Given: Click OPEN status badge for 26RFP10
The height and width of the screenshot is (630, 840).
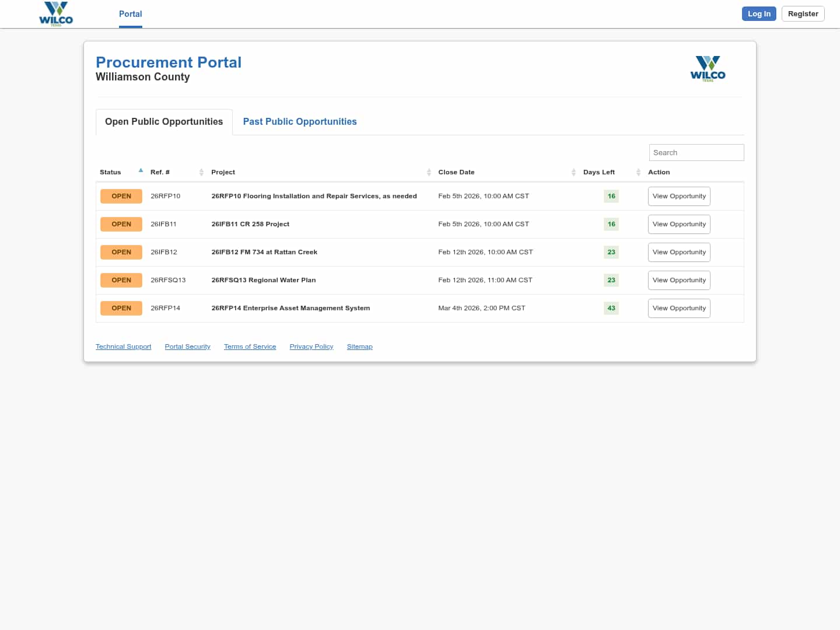Looking at the screenshot, I should [x=121, y=196].
